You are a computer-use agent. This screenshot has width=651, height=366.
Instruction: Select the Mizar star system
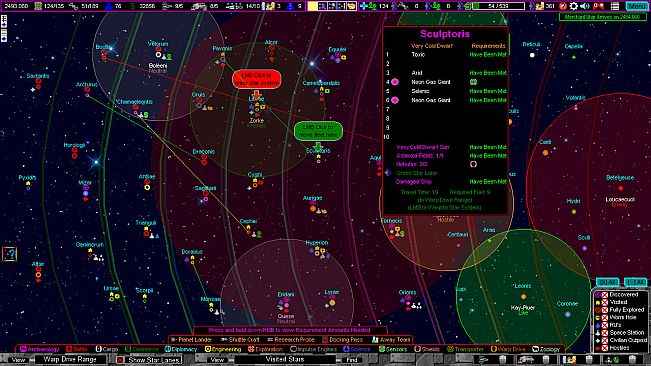pyautogui.click(x=86, y=193)
